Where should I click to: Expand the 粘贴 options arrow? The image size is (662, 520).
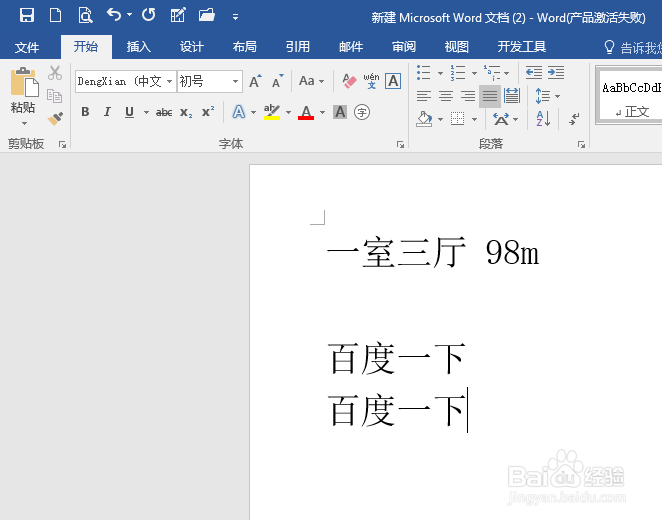[x=24, y=123]
